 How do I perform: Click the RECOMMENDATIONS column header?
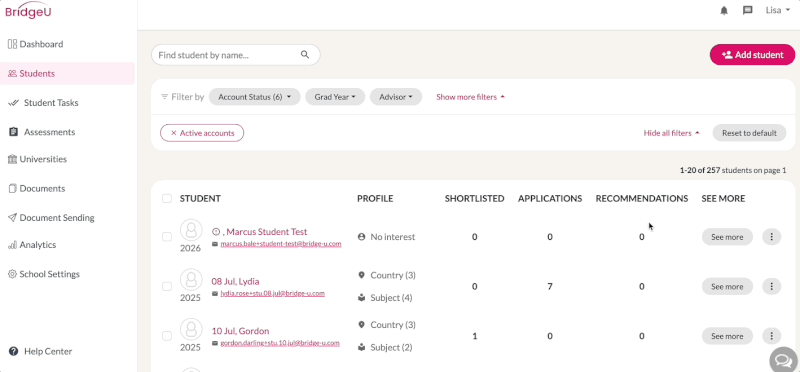click(x=642, y=199)
